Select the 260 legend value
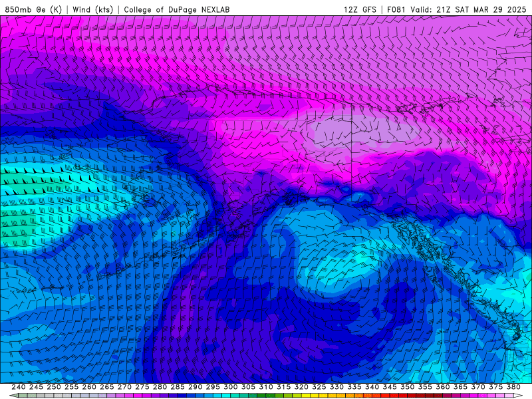 [89, 387]
